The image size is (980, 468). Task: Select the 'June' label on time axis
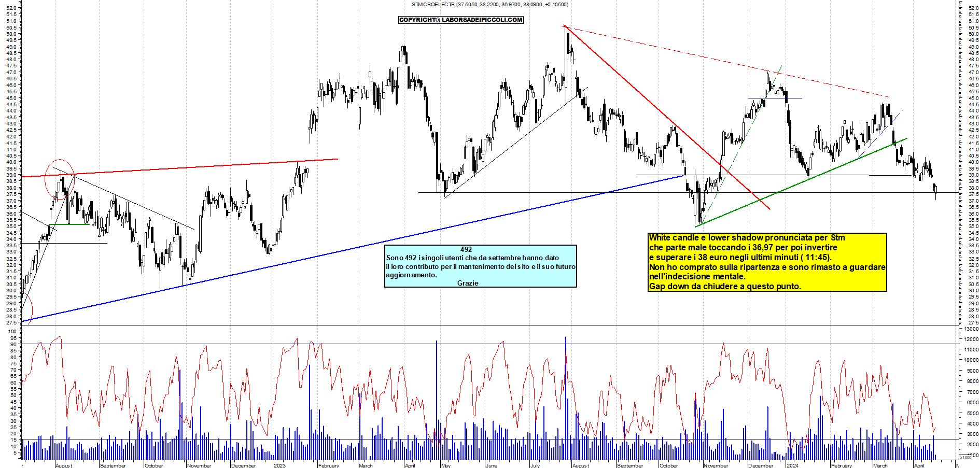point(491,465)
